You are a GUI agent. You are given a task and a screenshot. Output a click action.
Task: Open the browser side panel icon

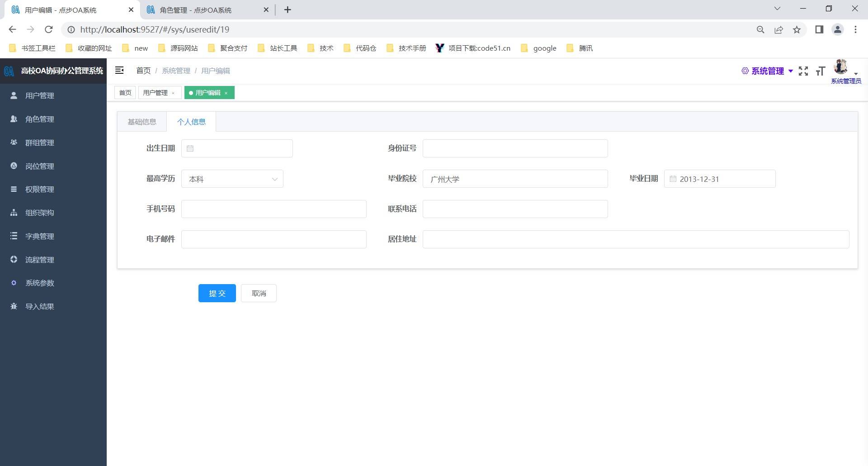(x=819, y=29)
